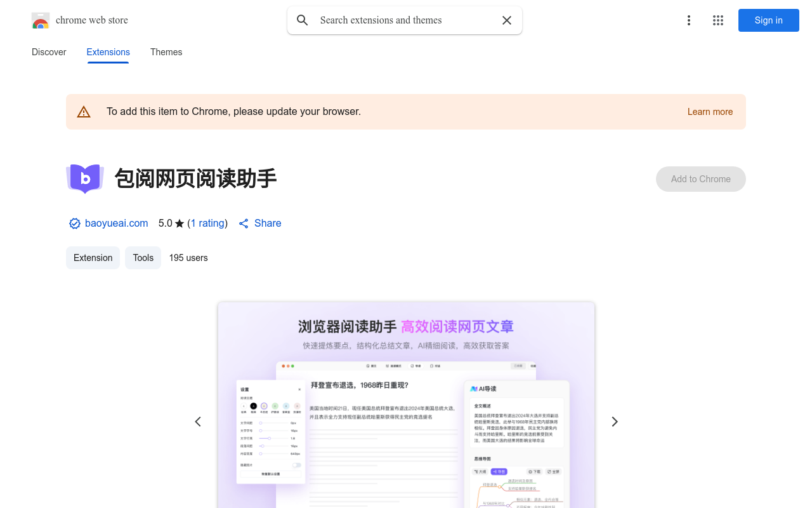
Task: Click the 195 users text
Action: click(188, 258)
